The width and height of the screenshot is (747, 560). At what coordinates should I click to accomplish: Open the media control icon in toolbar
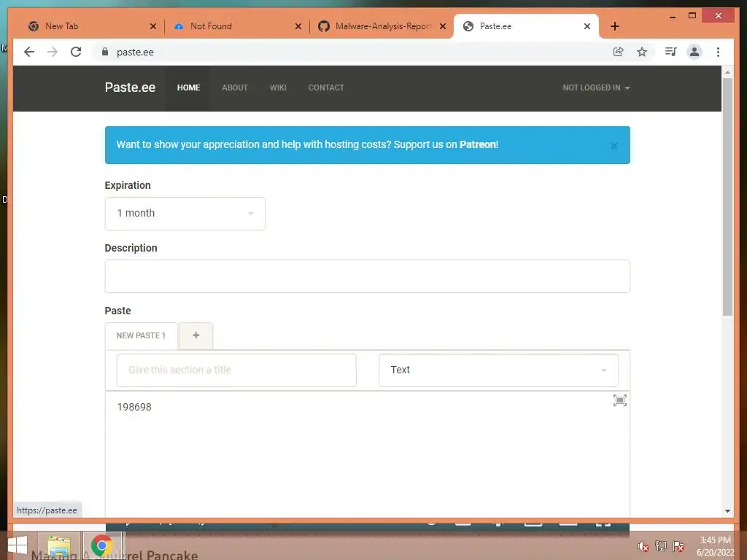pyautogui.click(x=671, y=52)
